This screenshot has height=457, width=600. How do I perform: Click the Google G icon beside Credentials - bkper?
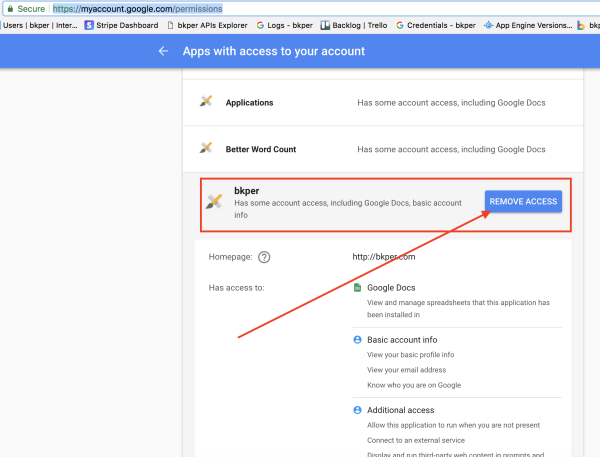[400, 25]
